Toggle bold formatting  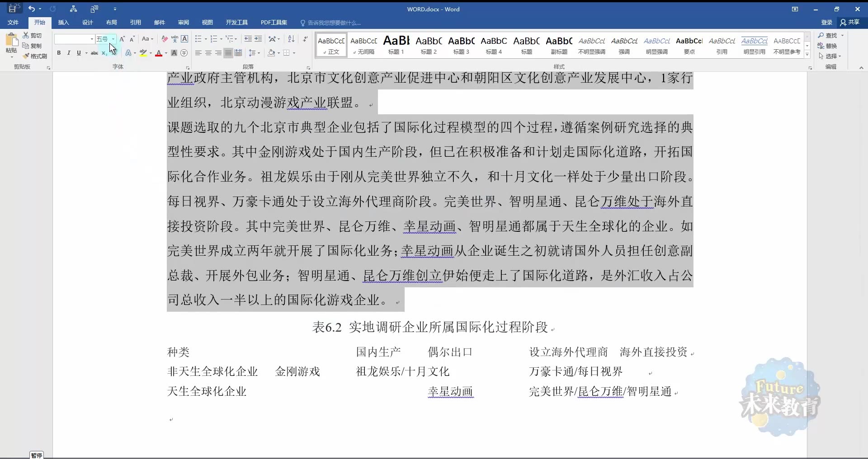click(59, 53)
